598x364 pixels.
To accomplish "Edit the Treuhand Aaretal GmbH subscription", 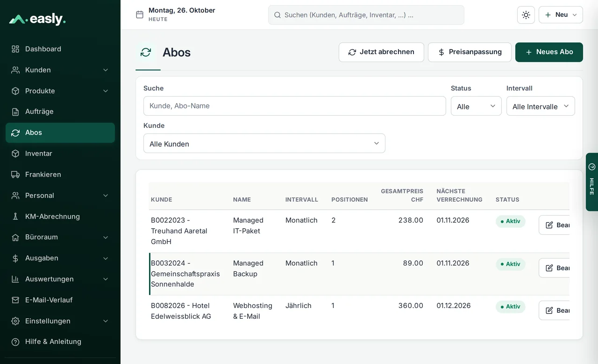I will (x=555, y=225).
